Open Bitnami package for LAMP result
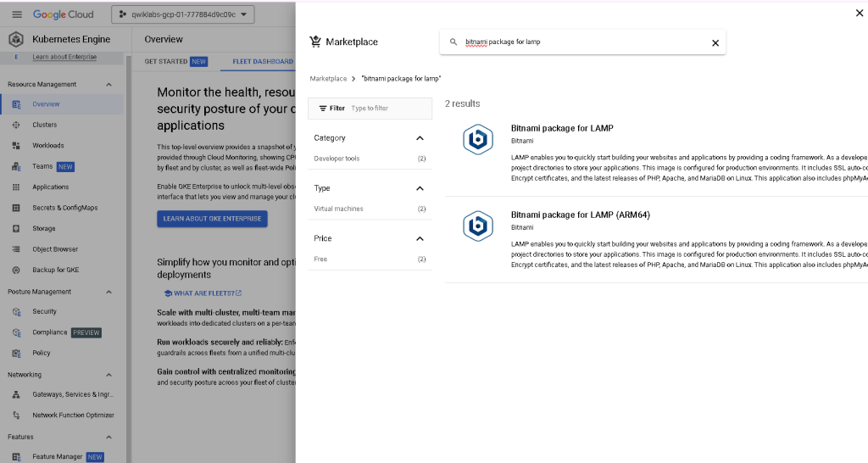 point(562,128)
